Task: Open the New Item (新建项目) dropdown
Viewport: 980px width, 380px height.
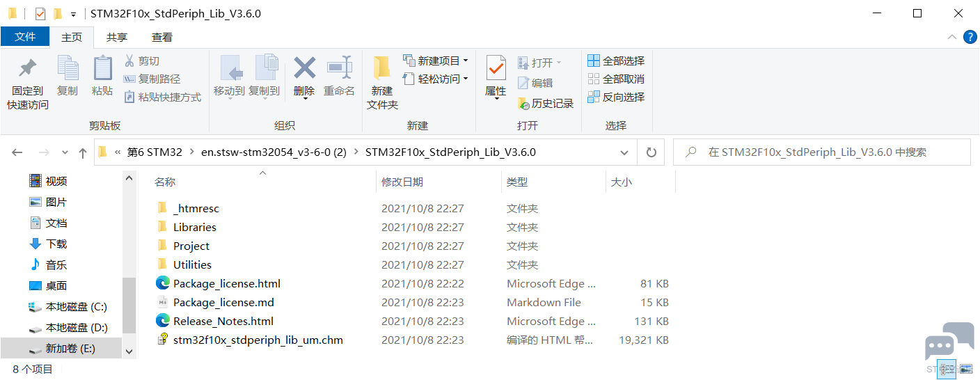Action: 436,61
